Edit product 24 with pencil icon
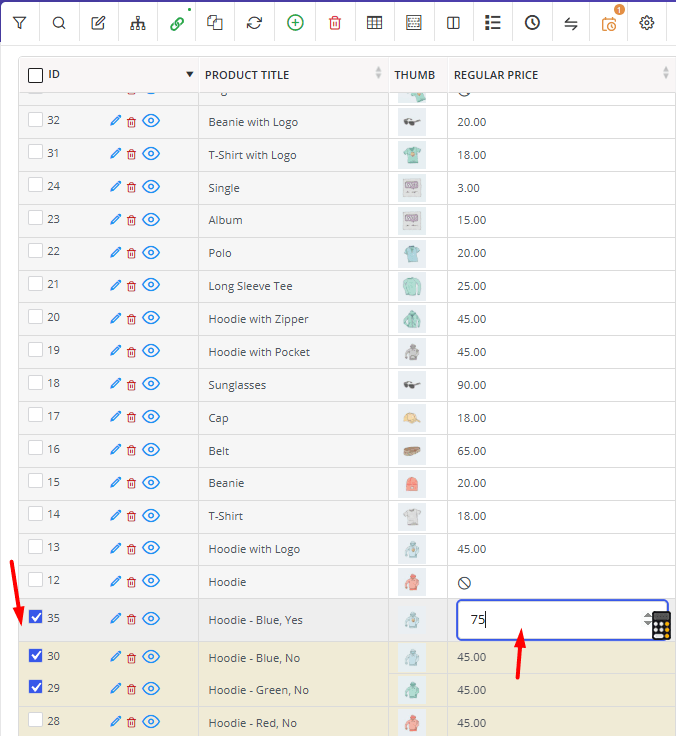 (115, 186)
